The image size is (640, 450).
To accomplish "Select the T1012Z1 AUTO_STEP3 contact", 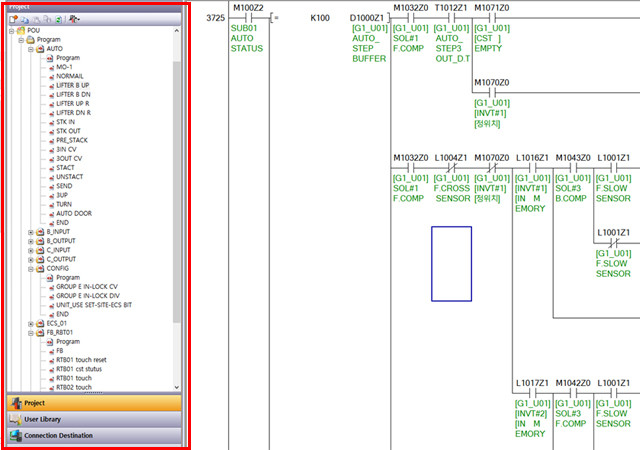I will pos(450,19).
